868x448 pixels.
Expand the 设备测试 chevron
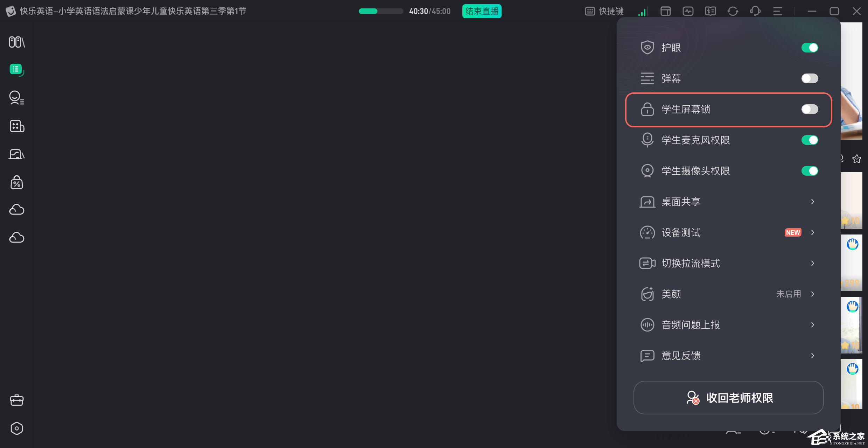(x=813, y=232)
